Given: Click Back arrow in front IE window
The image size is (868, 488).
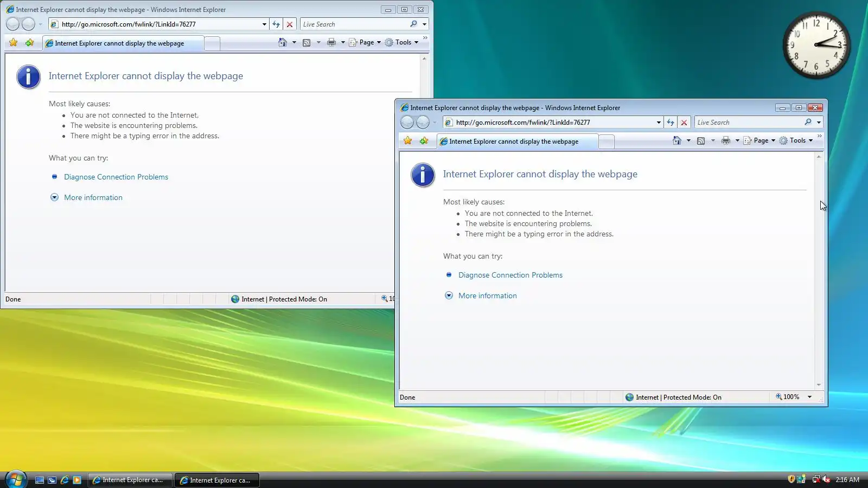Looking at the screenshot, I should tap(407, 122).
